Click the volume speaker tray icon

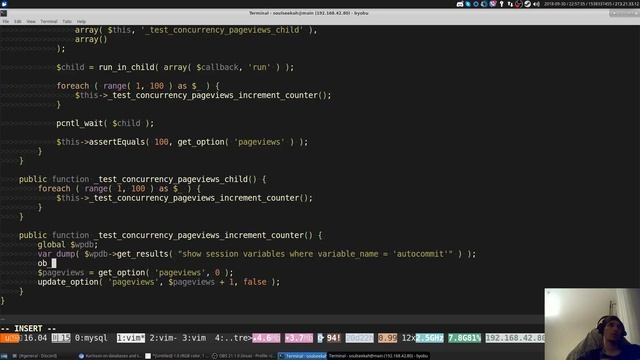coord(536,4)
